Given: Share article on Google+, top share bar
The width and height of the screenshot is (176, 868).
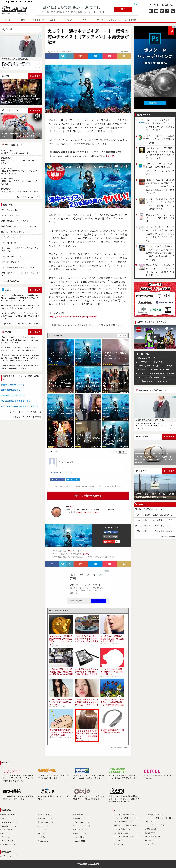Looking at the screenshot, I should (81, 56).
